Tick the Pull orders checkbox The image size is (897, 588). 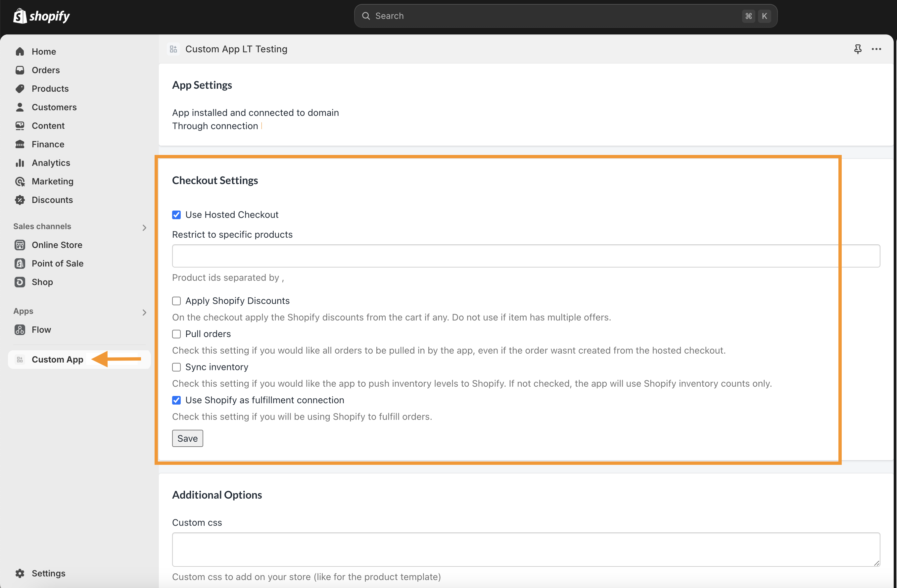click(176, 334)
